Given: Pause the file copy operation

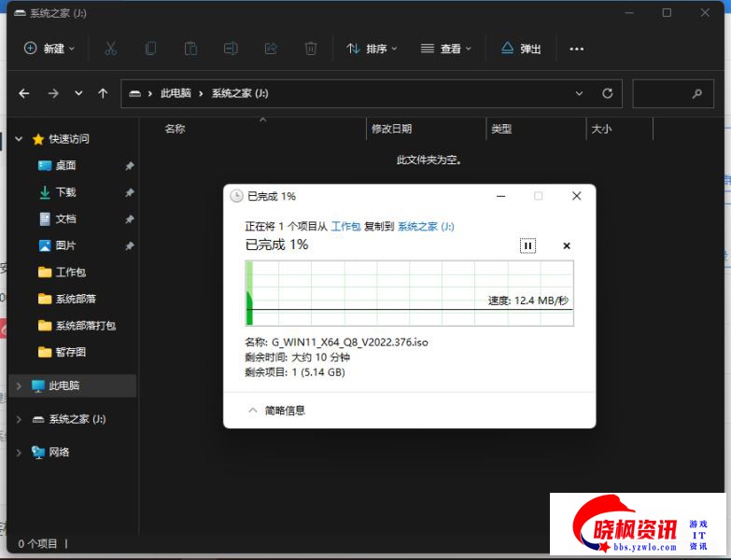Looking at the screenshot, I should click(527, 245).
